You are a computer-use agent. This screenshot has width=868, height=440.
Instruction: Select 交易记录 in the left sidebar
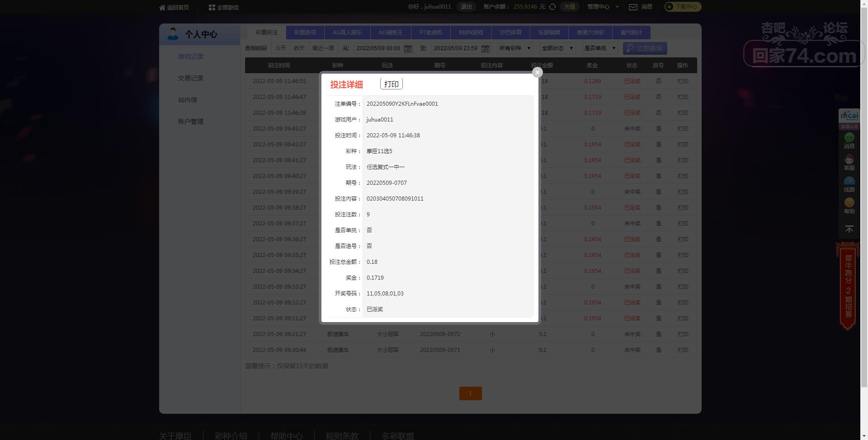click(x=191, y=78)
